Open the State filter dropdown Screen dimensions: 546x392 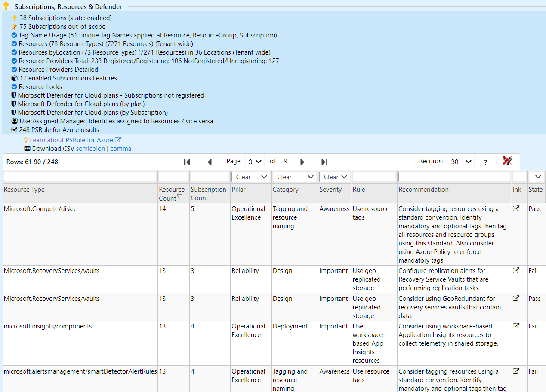(x=537, y=177)
